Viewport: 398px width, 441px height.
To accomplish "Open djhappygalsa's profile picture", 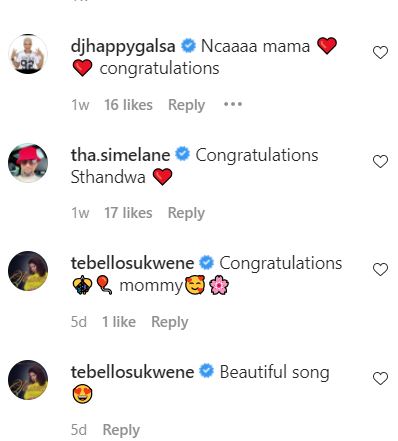I will click(28, 53).
